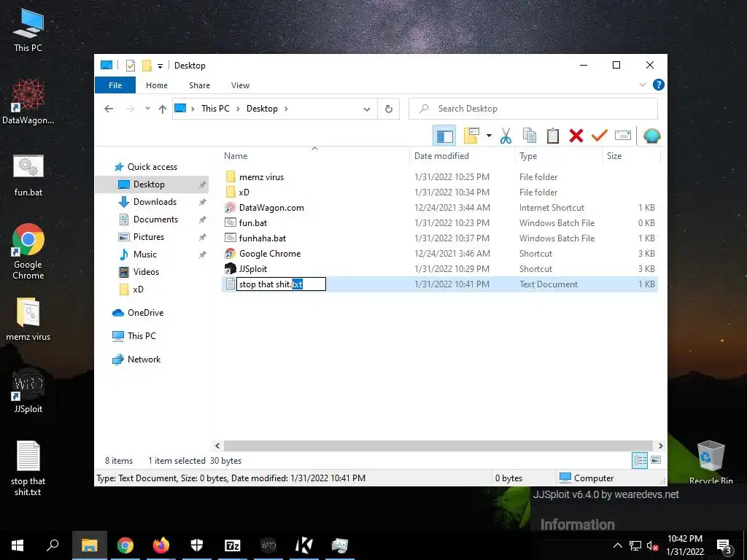Image resolution: width=747 pixels, height=560 pixels.
Task: Click the shell Classic Explorer settings icon
Action: pos(651,136)
